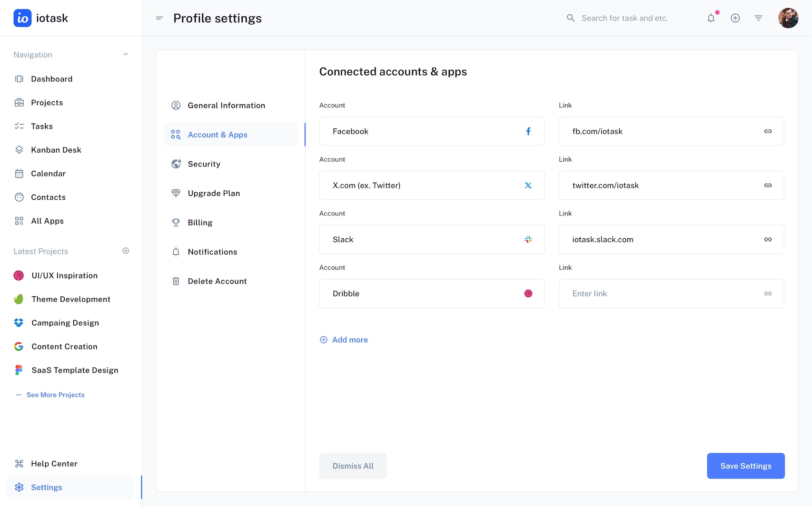The height and width of the screenshot is (507, 812).
Task: Expand See More Projects
Action: click(x=55, y=395)
